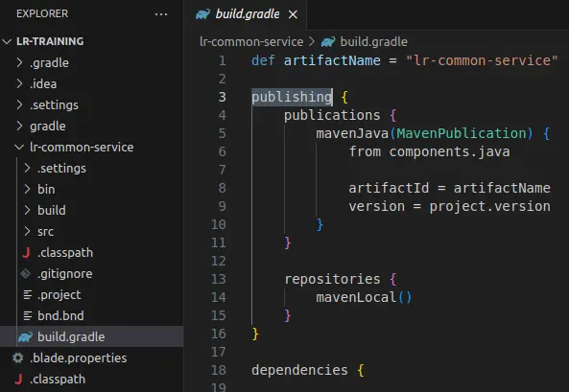Open the Explorer more actions ellipsis

(x=161, y=14)
